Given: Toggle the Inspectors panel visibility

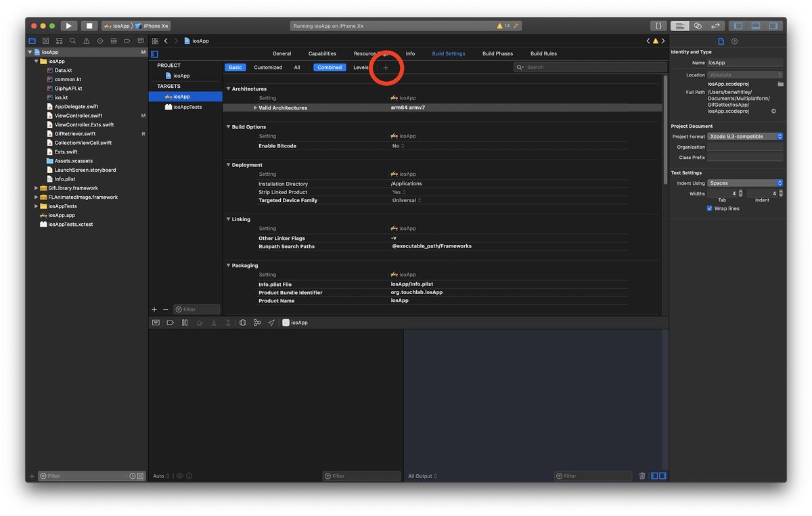Looking at the screenshot, I should tap(773, 26).
